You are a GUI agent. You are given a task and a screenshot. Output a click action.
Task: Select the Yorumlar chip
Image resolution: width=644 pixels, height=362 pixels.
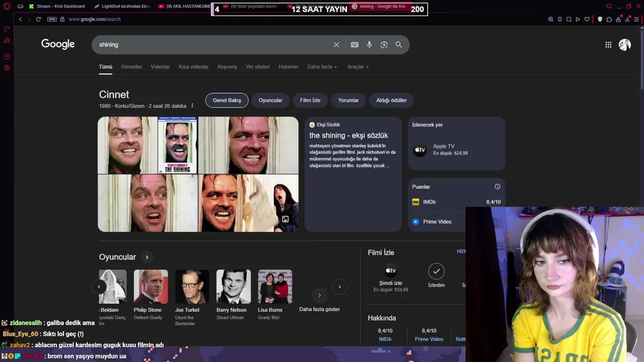pyautogui.click(x=348, y=100)
